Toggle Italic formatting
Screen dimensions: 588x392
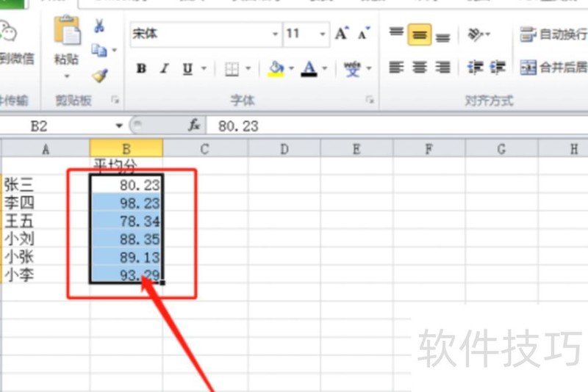click(164, 68)
